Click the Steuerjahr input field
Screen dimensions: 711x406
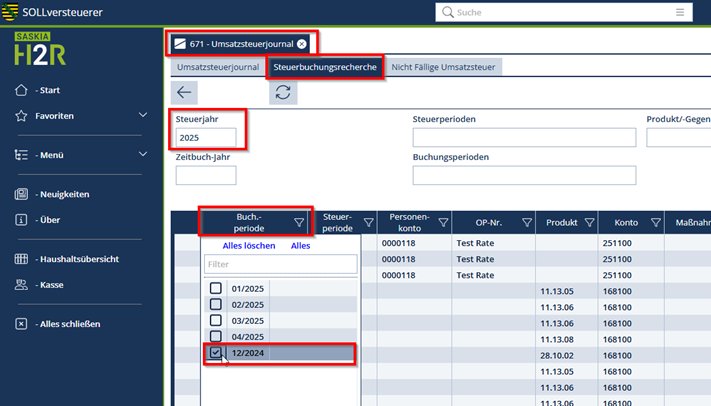pos(206,137)
